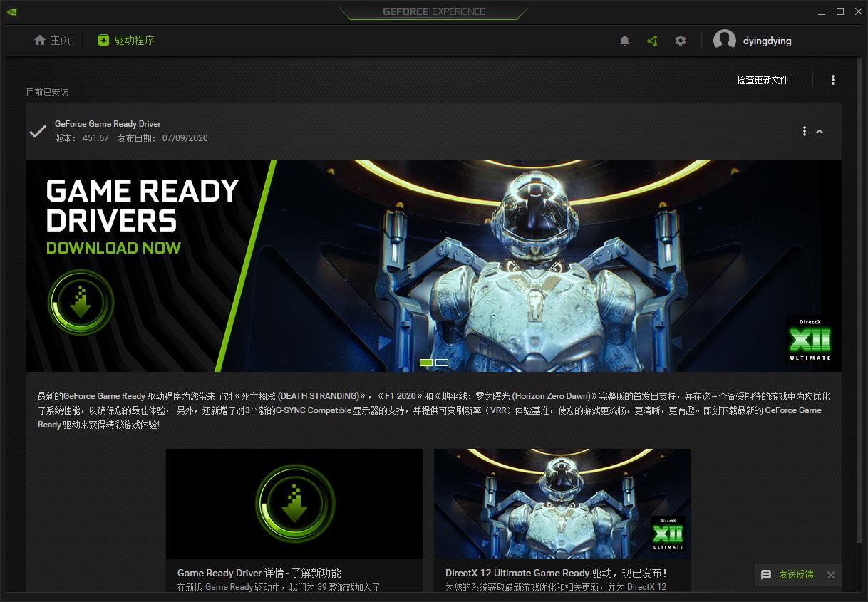Viewport: 868px width, 602px height.
Task: Open the green share icon
Action: click(652, 41)
